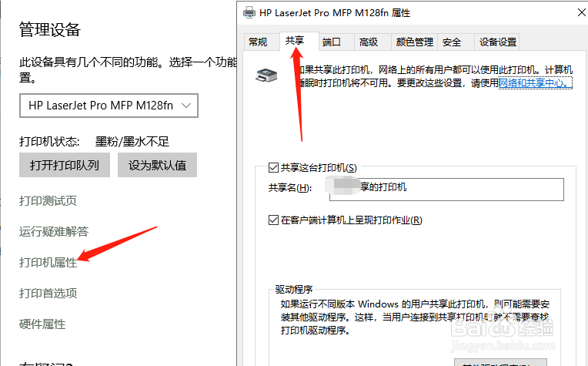The image size is (588, 366).
Task: Open the 颜色管理 tab
Action: [x=414, y=42]
